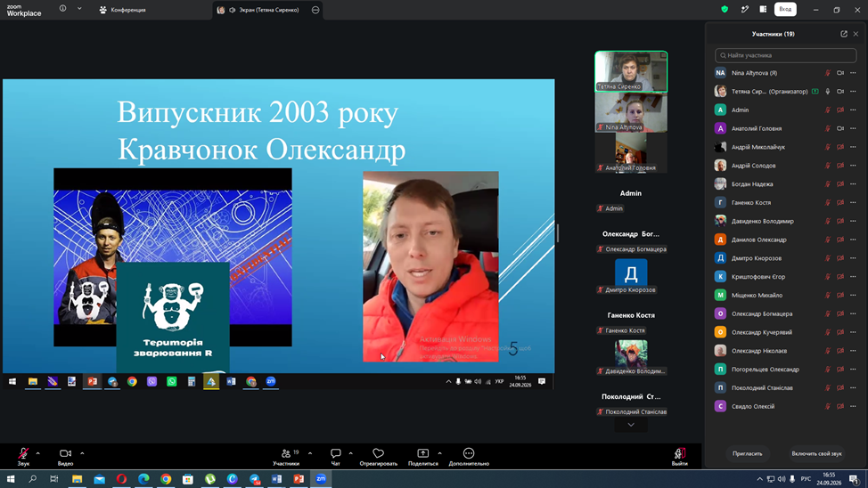Click the Включить свой звук button

click(816, 453)
